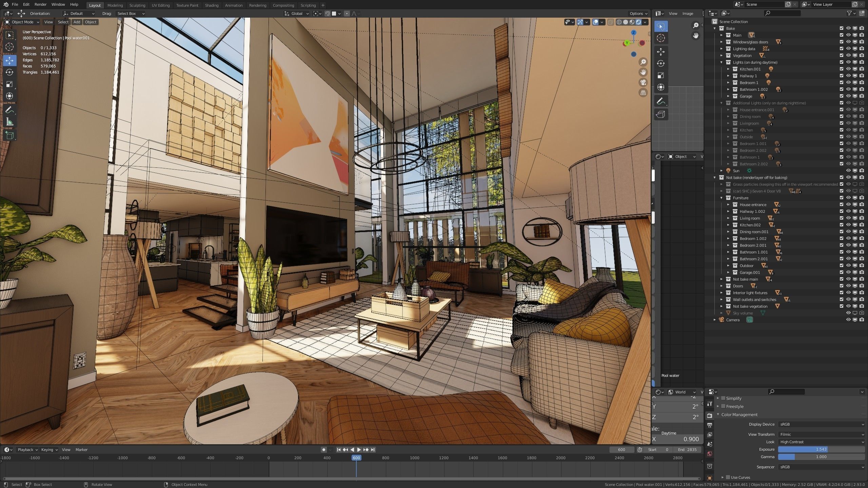Click image editor zoom magnifier icon
The height and width of the screenshot is (488, 868).
coord(695,25)
